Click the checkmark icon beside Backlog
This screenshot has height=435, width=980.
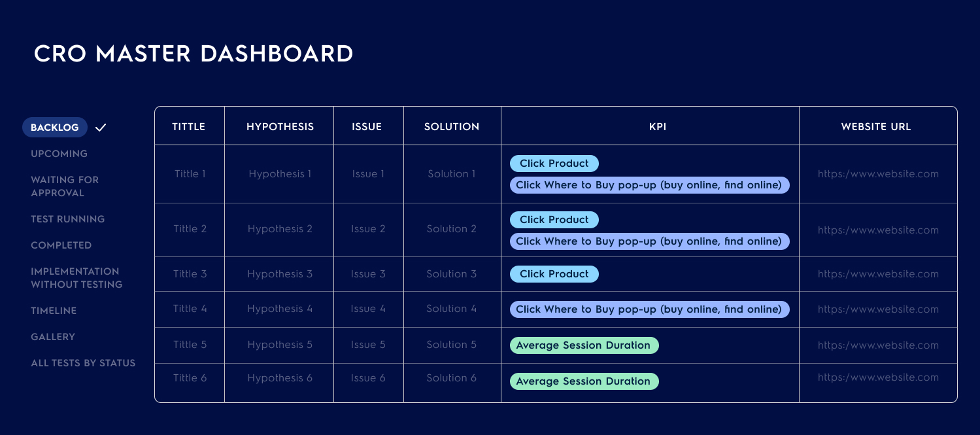pyautogui.click(x=100, y=128)
